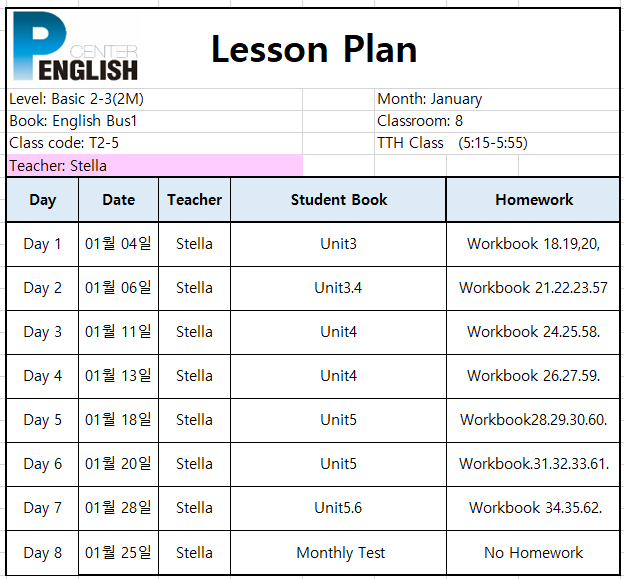Click the Workbook 24.25.58. homework cell
Screen dimensions: 624x579
tap(533, 332)
